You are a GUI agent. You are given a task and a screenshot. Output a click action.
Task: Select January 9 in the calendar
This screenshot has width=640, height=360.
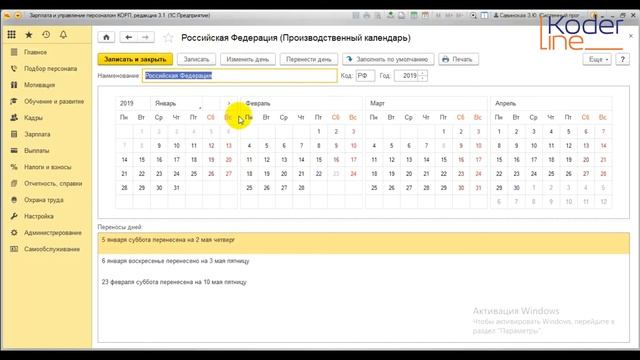click(x=159, y=146)
